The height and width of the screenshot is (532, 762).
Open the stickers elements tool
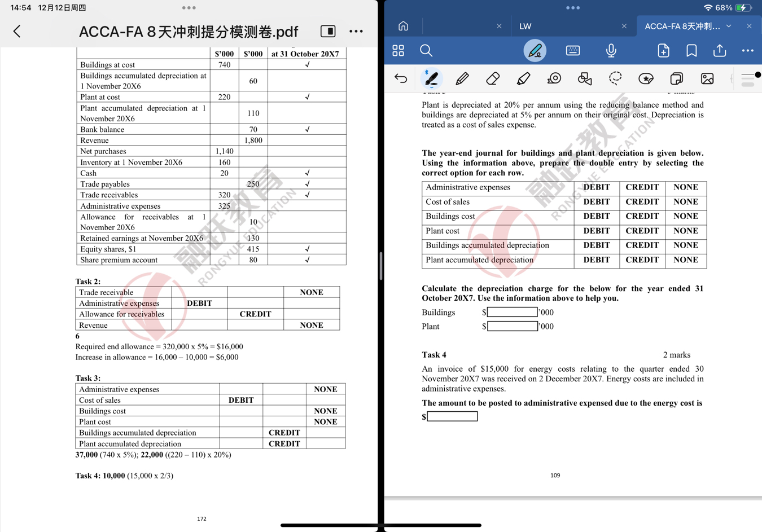tap(646, 78)
